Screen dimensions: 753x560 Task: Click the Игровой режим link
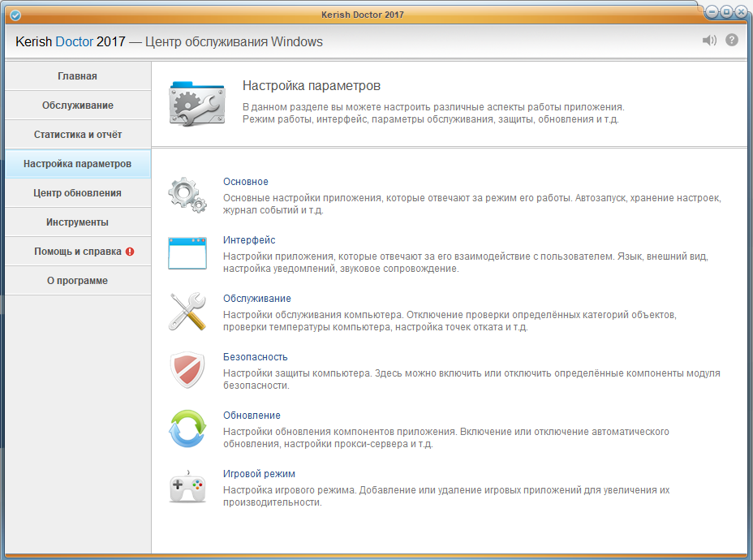[x=259, y=474]
